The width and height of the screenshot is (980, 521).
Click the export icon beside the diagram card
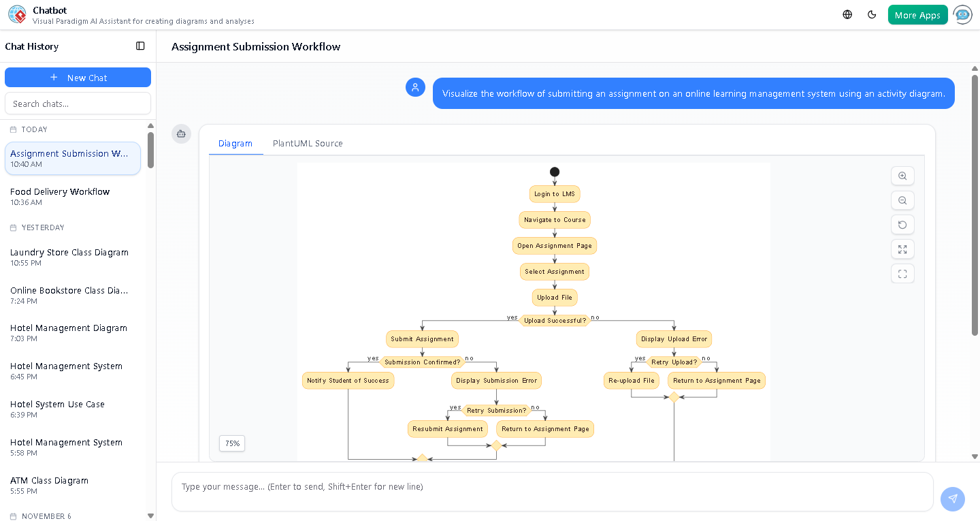181,134
